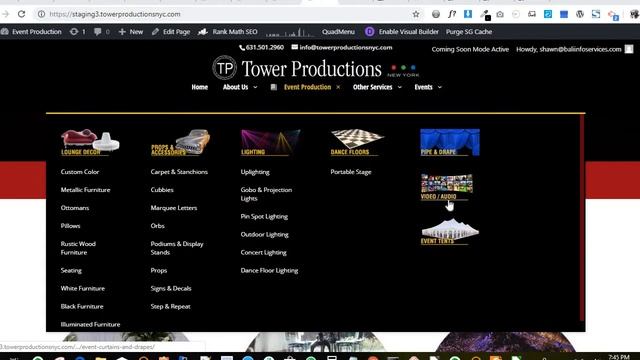Expand the Events dropdown chevron
The image size is (640, 360).
(x=440, y=87)
